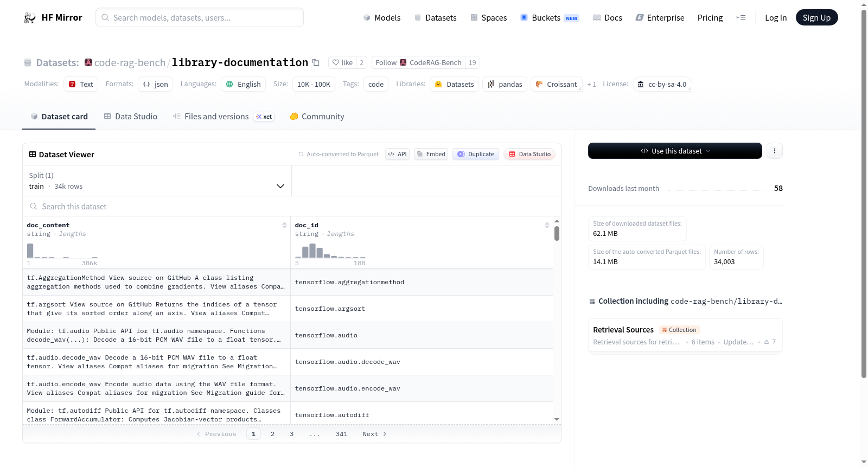Go to page 3 of the dataset
868x467 pixels.
[292, 434]
